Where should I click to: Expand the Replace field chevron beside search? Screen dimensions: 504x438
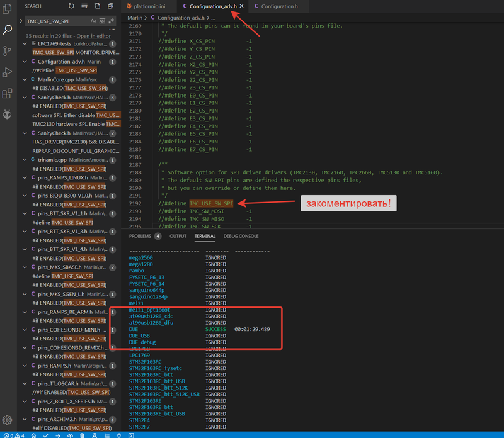pos(21,21)
